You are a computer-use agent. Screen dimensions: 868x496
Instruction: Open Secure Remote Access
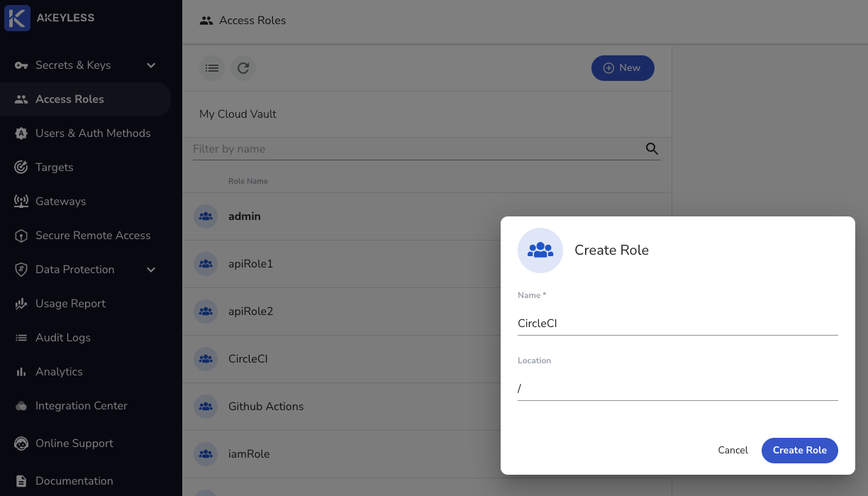[85, 236]
